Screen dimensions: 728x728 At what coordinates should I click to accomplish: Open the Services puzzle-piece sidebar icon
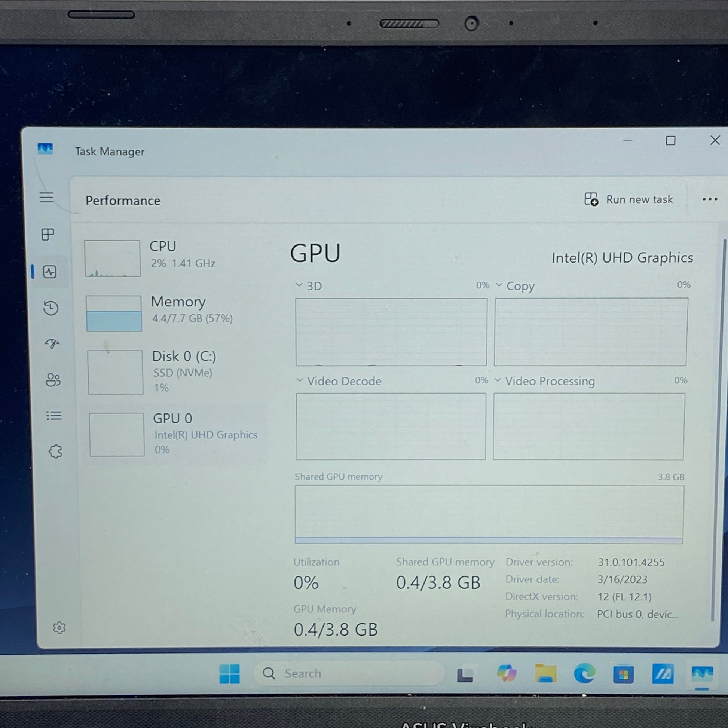tap(55, 451)
